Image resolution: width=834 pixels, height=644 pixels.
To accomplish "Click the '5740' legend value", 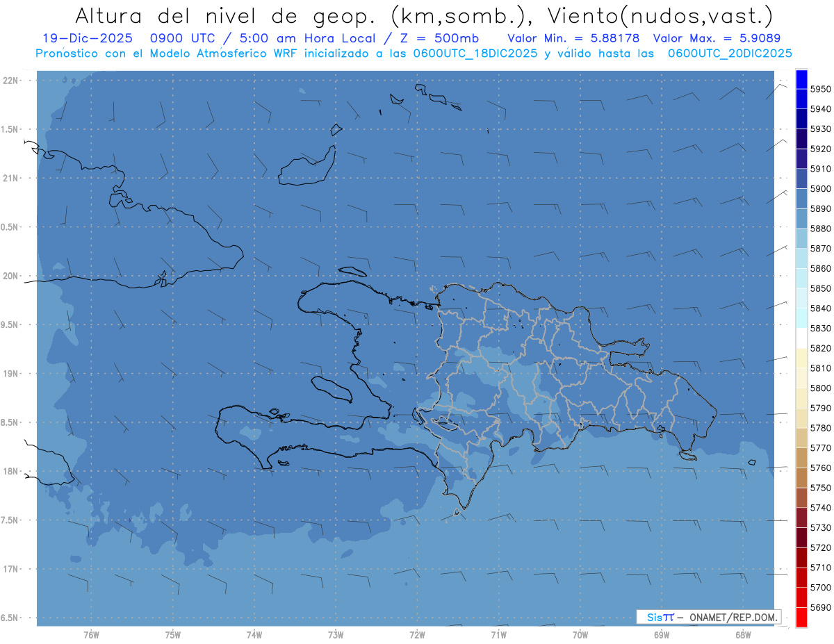I will coord(820,508).
